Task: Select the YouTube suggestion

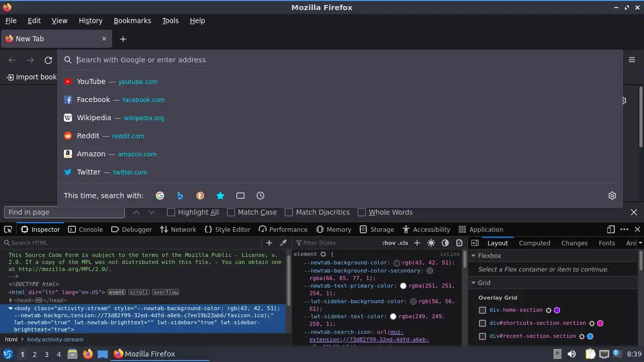Action: point(340,81)
